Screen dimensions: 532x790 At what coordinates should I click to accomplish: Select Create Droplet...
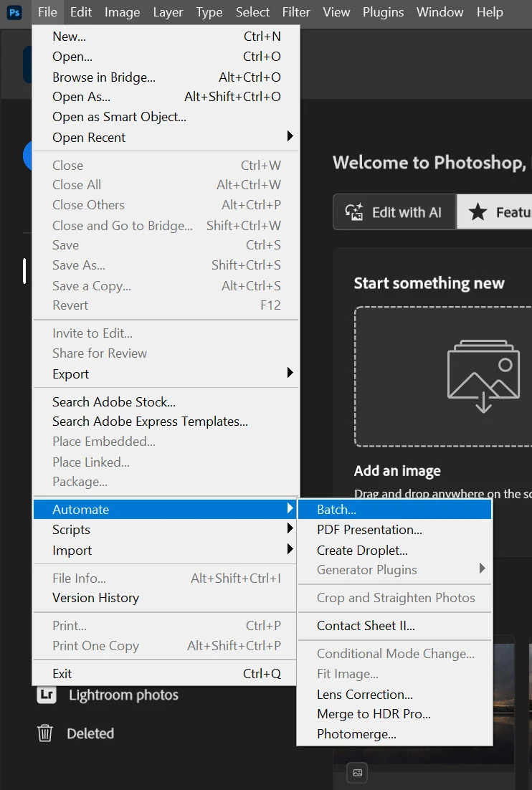click(395, 550)
